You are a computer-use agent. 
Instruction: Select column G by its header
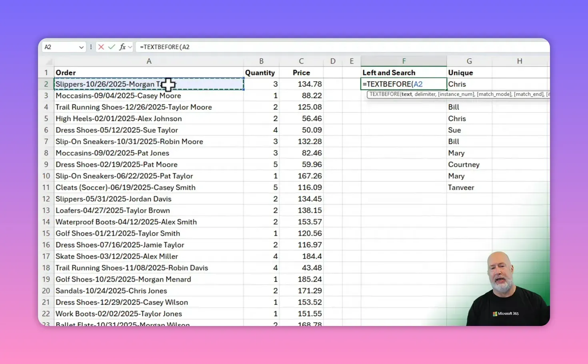(469, 61)
